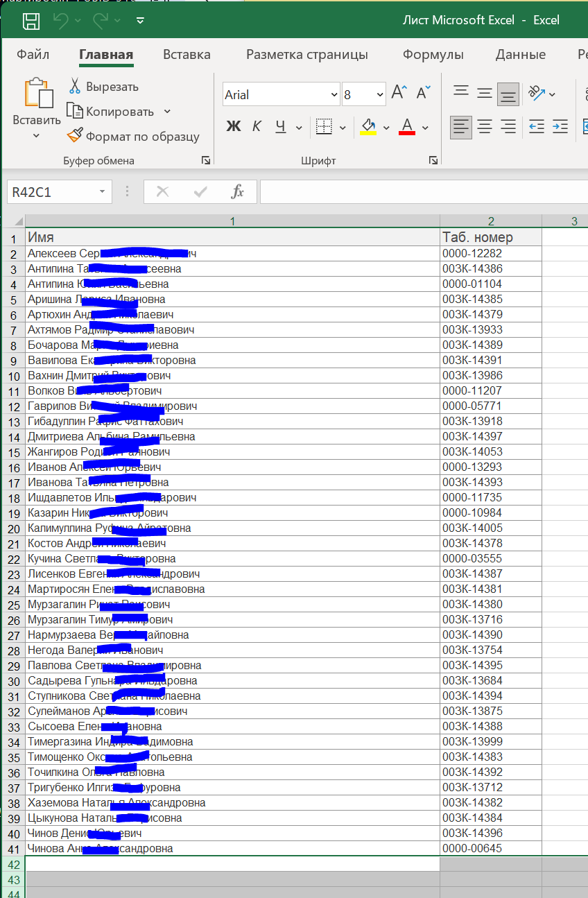The image size is (588, 898).
Task: Click Вырезать to cut the selection
Action: (x=103, y=87)
